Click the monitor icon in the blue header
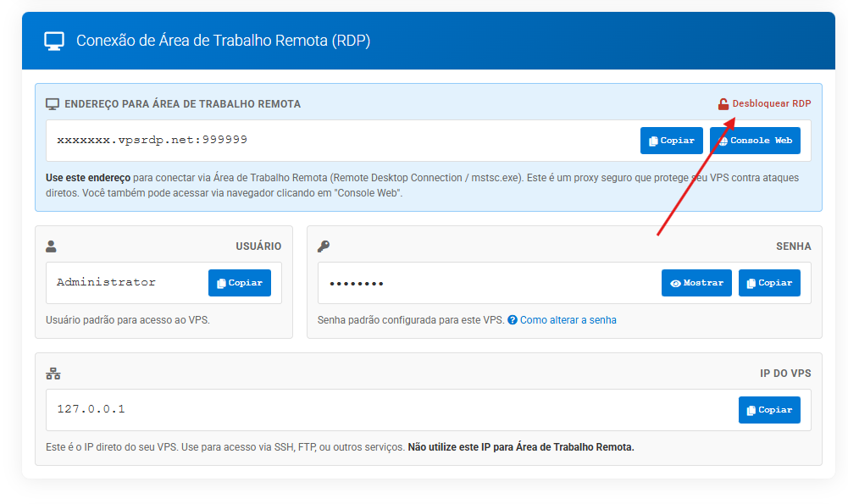The image size is (848, 504). pyautogui.click(x=54, y=41)
